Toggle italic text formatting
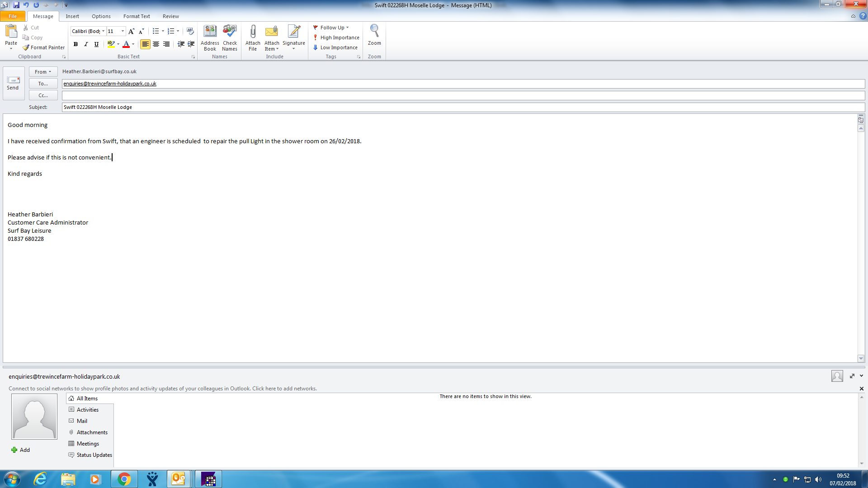This screenshot has width=868, height=488. [x=86, y=44]
